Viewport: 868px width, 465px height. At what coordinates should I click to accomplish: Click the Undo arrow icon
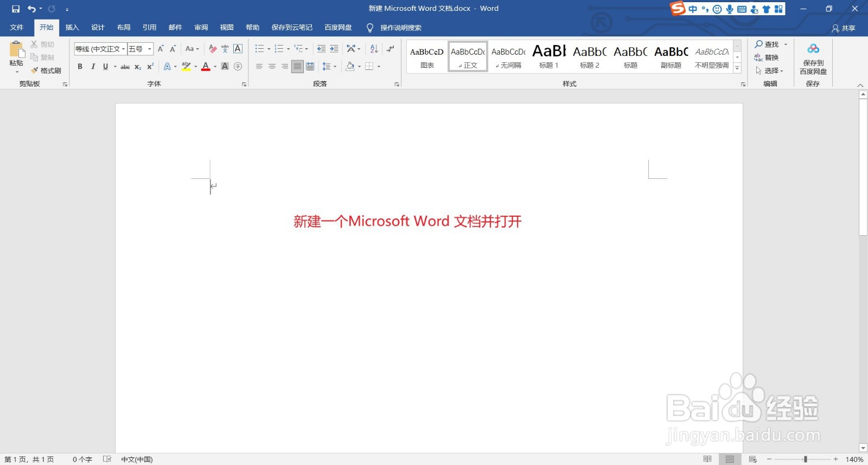pos(31,9)
